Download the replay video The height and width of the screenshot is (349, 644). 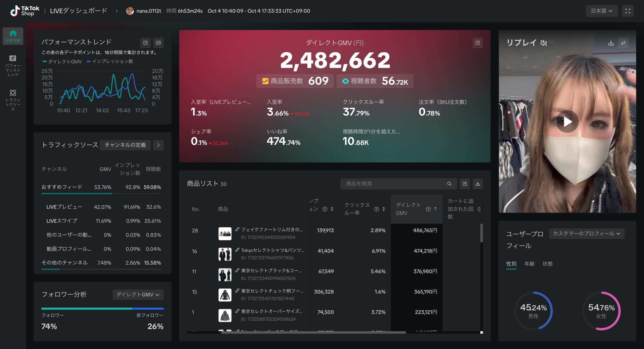pyautogui.click(x=611, y=43)
